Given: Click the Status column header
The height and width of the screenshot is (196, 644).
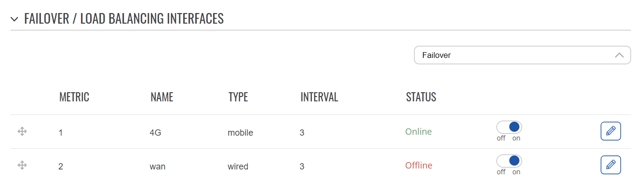Looking at the screenshot, I should pyautogui.click(x=421, y=97).
